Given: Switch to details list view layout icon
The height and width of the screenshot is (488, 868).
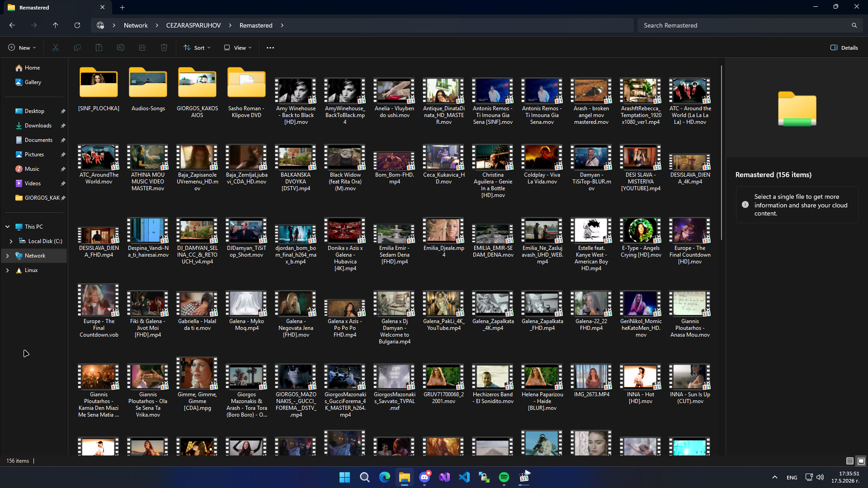Looking at the screenshot, I should [x=850, y=461].
